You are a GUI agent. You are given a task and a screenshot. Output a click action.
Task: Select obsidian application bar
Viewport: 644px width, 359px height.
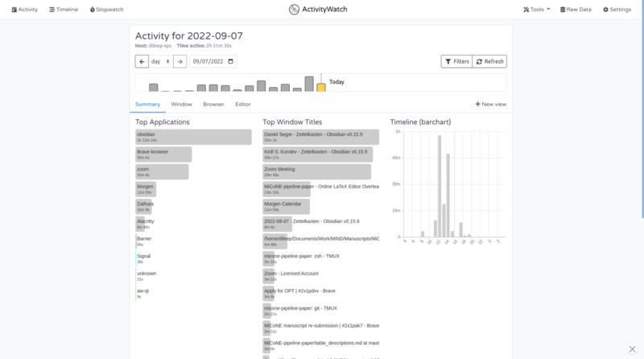point(193,137)
